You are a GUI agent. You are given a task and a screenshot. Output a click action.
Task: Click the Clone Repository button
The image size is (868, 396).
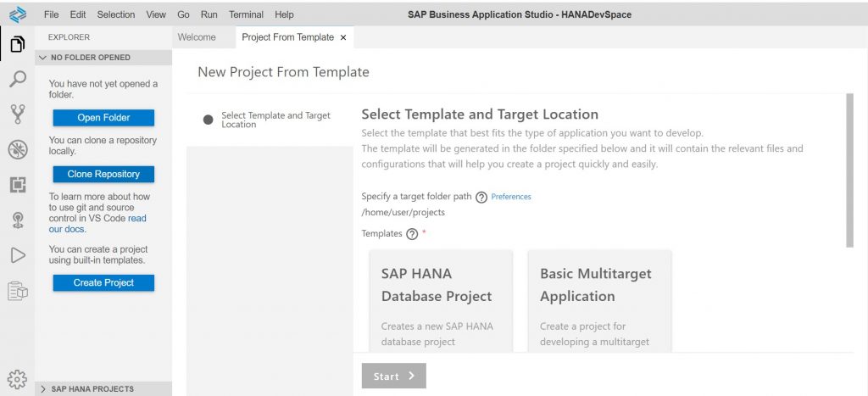pyautogui.click(x=103, y=174)
